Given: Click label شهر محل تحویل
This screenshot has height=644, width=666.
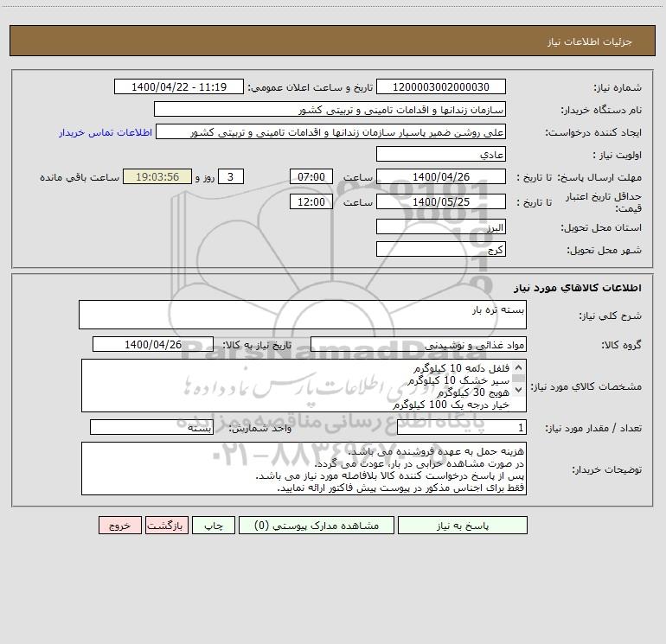Looking at the screenshot, I should click(604, 251).
